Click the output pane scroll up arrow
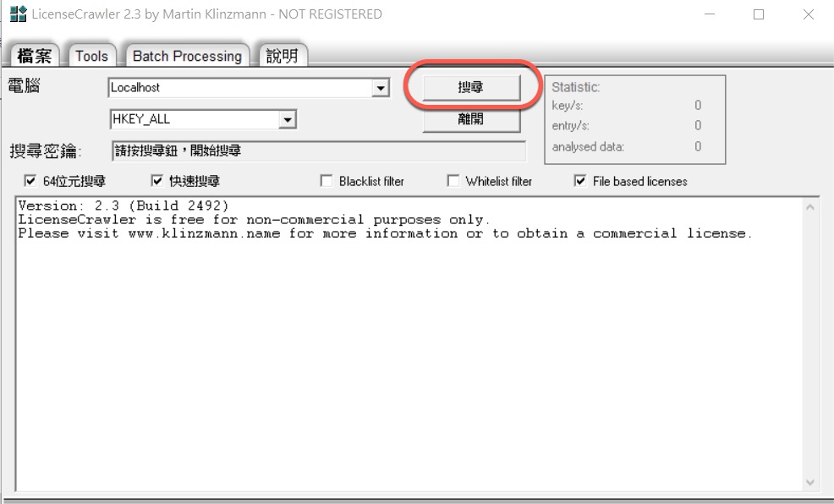The image size is (834, 504). (x=810, y=207)
